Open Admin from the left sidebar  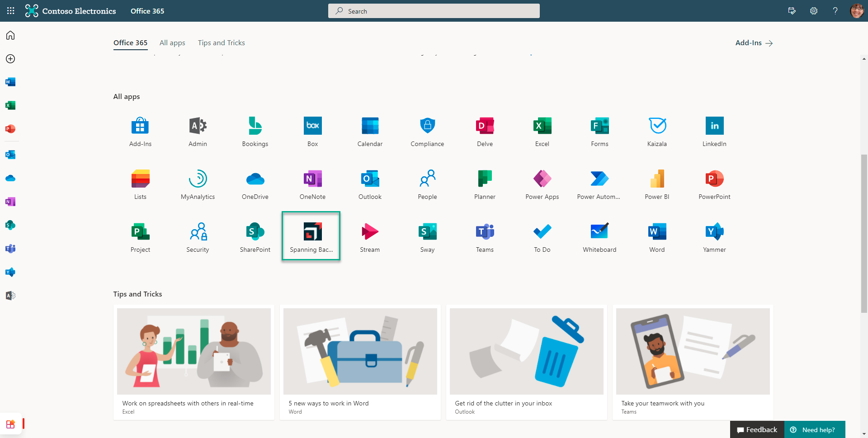tap(10, 296)
